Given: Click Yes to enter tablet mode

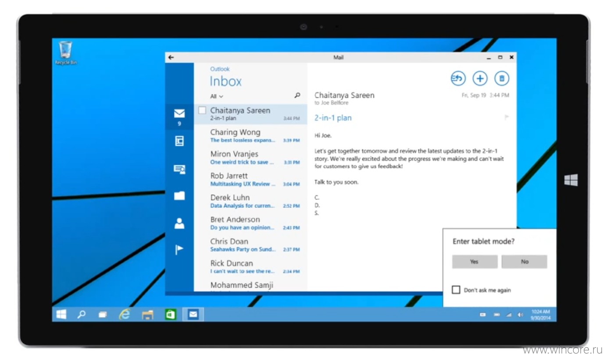Looking at the screenshot, I should [474, 262].
